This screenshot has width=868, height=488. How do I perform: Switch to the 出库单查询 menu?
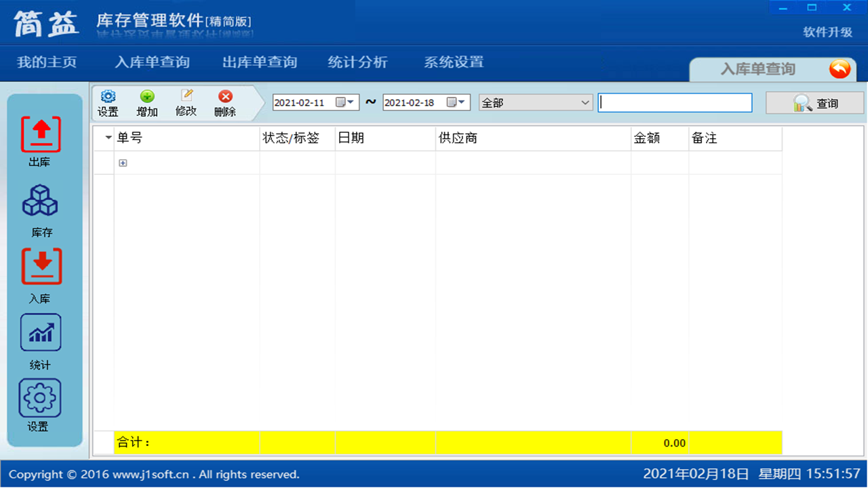(260, 62)
